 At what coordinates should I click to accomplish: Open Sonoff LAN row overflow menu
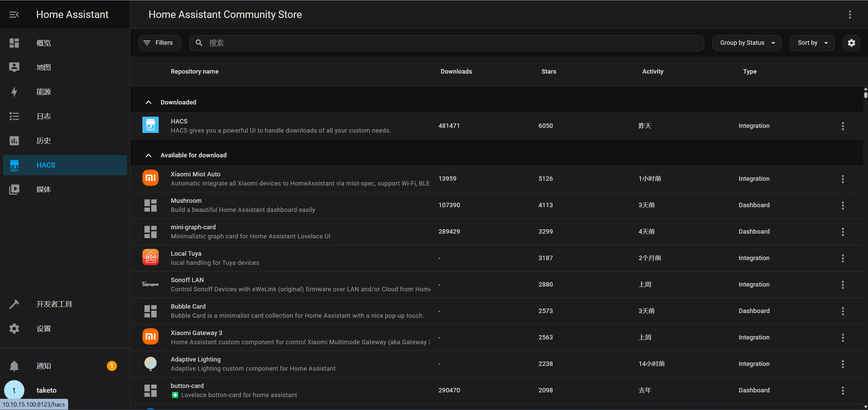(x=843, y=285)
